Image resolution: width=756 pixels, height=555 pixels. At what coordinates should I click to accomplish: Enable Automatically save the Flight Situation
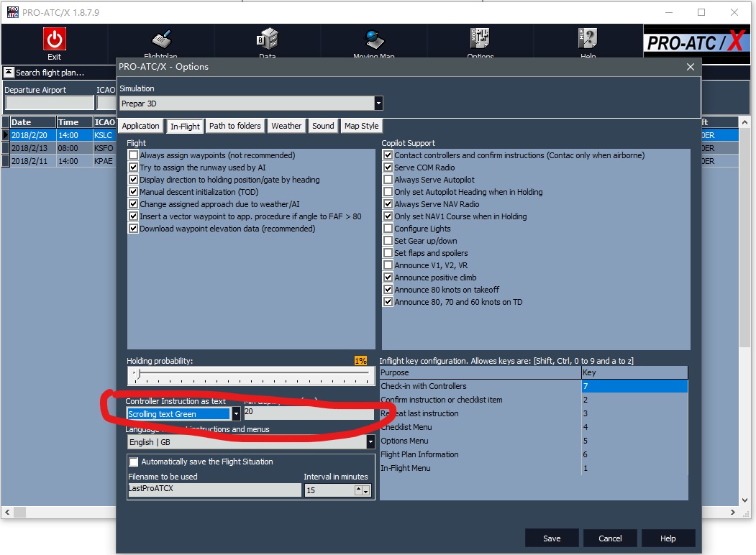point(134,462)
